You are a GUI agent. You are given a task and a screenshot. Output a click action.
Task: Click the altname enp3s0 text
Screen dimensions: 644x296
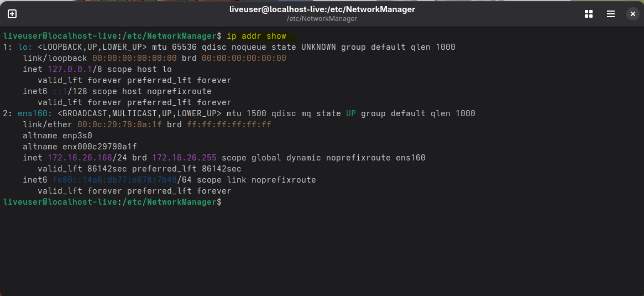[57, 136]
